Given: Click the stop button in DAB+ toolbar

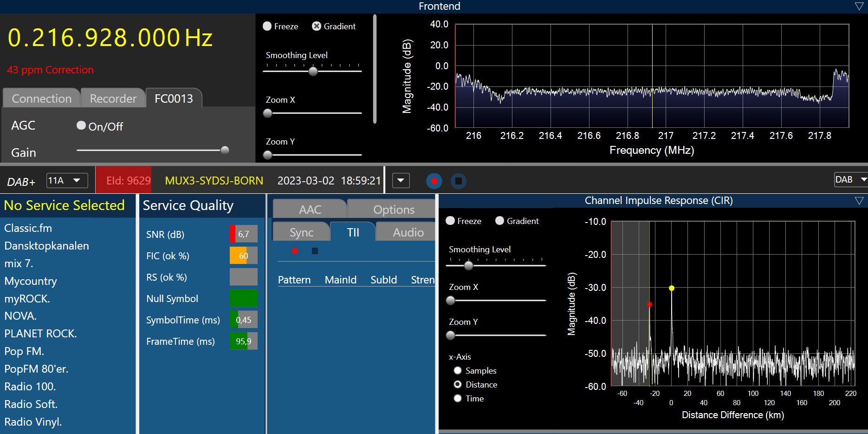Looking at the screenshot, I should click(458, 181).
